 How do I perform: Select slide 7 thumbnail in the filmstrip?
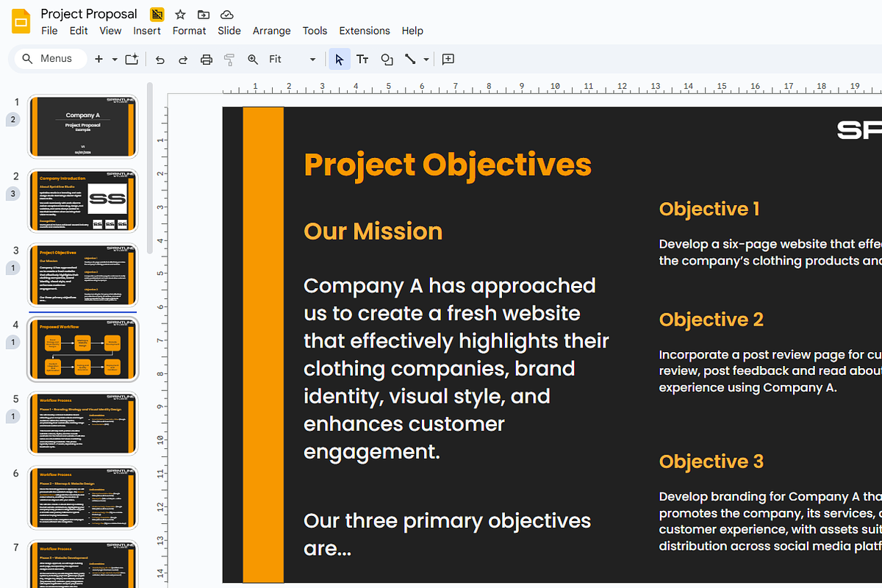pos(82,564)
